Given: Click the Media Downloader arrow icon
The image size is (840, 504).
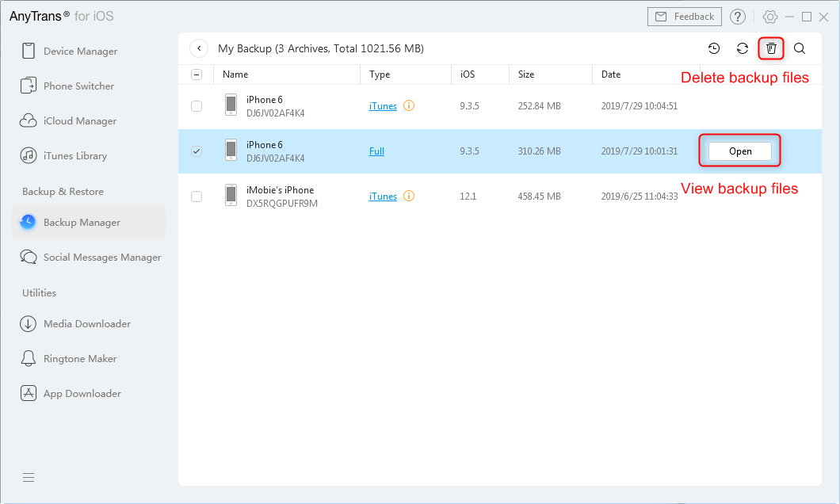Looking at the screenshot, I should click(x=29, y=323).
